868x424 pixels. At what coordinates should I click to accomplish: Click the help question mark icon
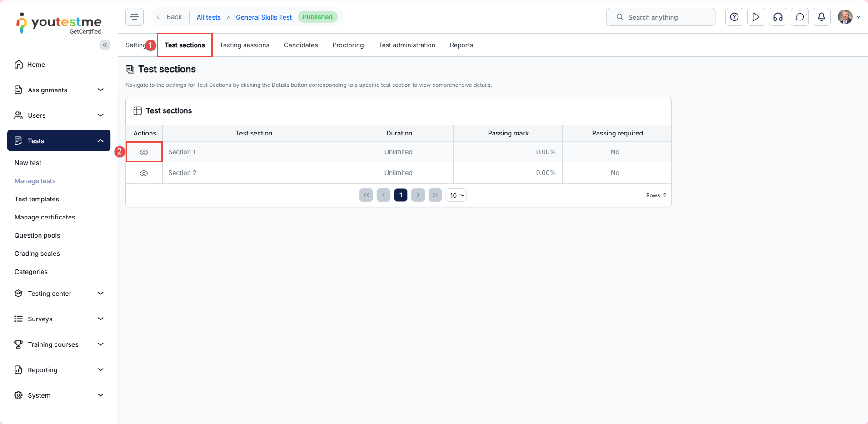[x=734, y=17]
